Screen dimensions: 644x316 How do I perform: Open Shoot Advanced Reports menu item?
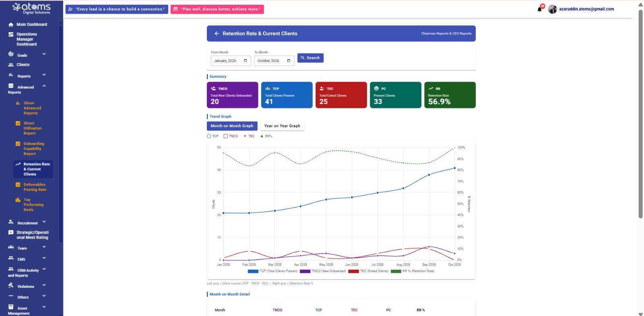[x=33, y=108]
